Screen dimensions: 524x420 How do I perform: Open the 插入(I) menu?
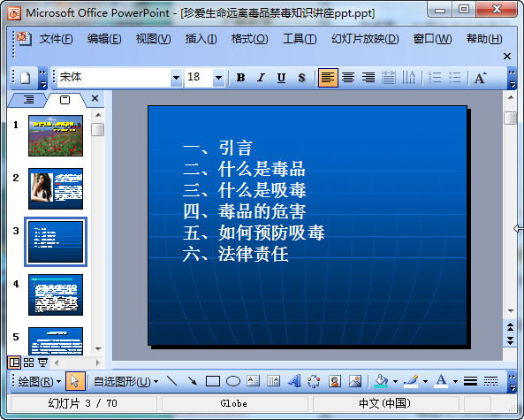(201, 39)
